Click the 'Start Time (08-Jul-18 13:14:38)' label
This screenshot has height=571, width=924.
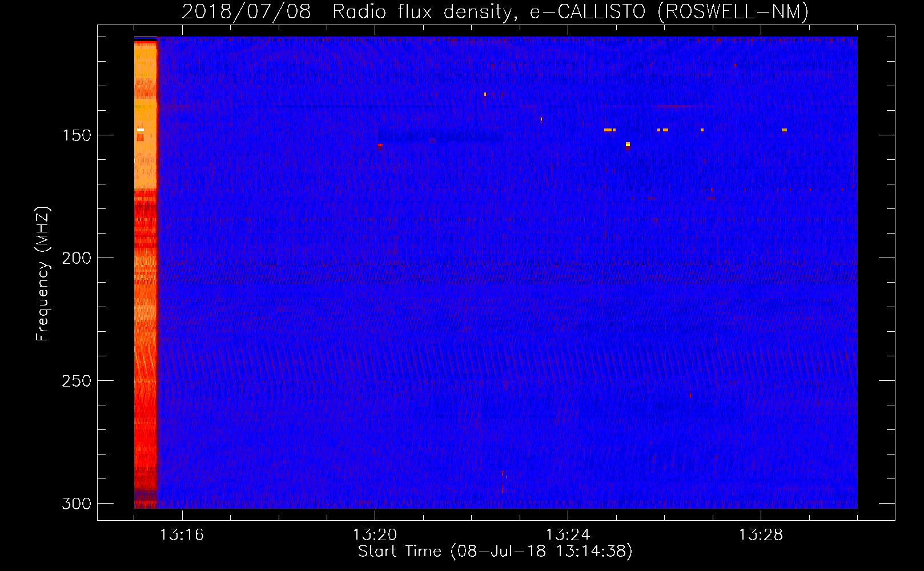495,552
